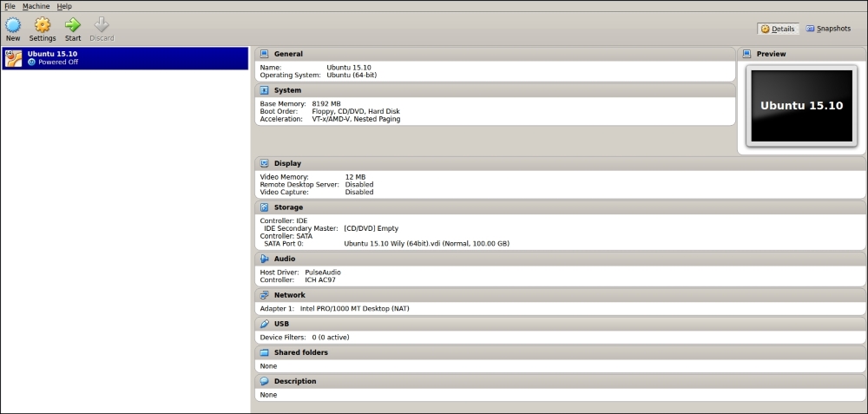
Task: Click the Powered Off status icon
Action: point(31,62)
